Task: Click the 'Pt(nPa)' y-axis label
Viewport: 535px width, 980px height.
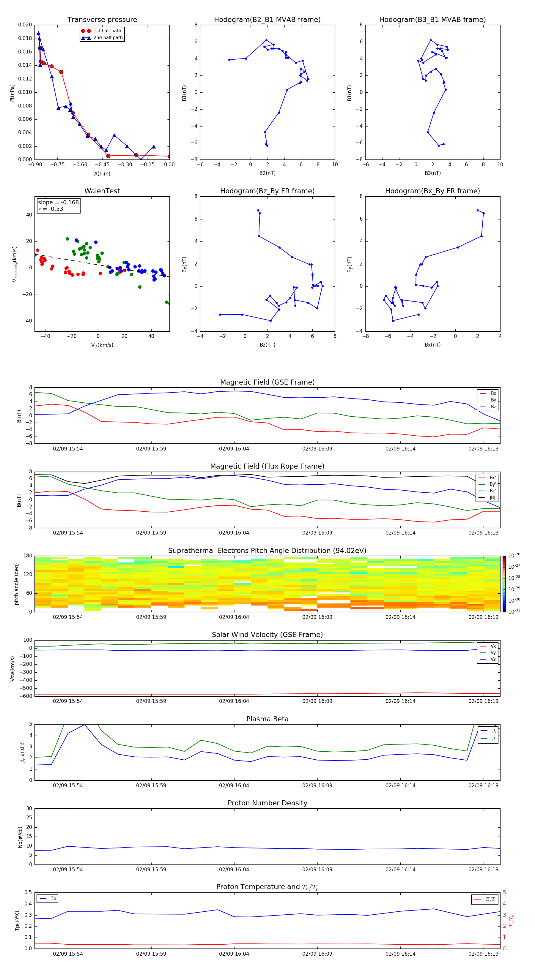Action: coord(12,93)
